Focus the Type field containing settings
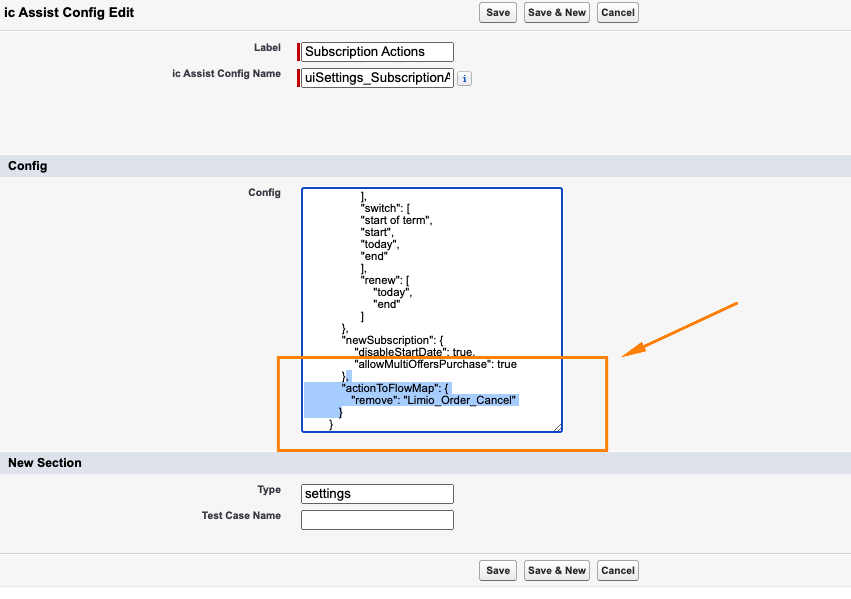The height and width of the screenshot is (599, 851). tap(377, 493)
